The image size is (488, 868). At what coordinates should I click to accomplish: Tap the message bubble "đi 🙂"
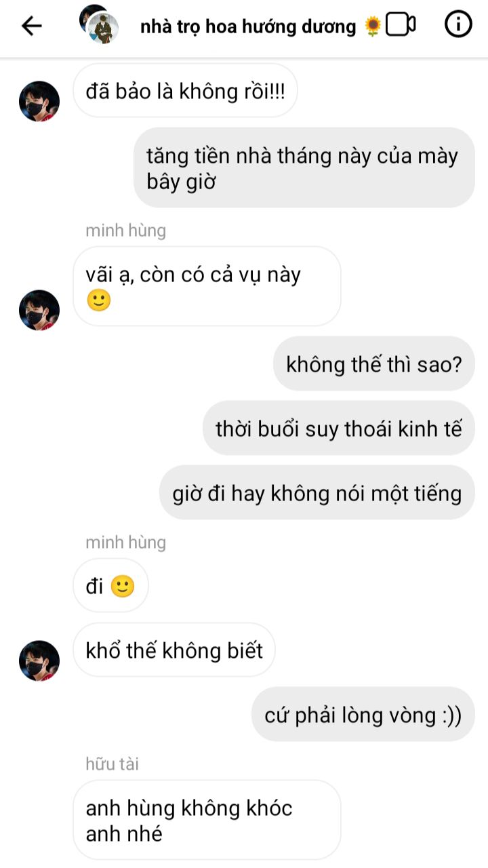(110, 586)
